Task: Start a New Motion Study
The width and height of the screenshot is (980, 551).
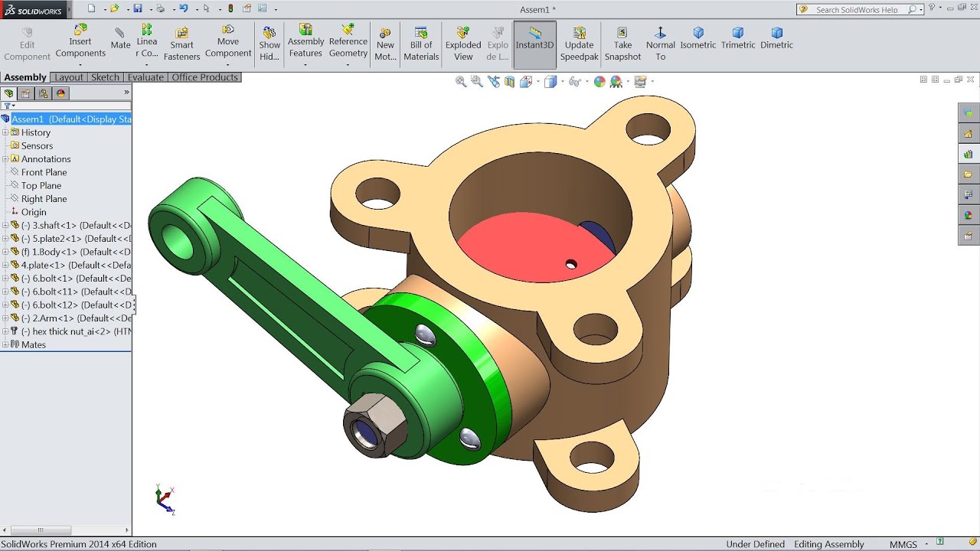Action: 385,44
